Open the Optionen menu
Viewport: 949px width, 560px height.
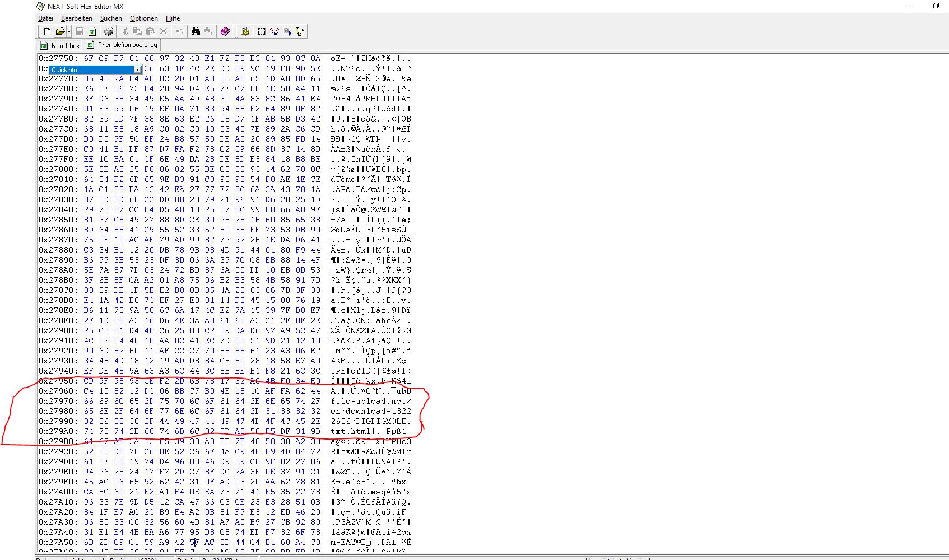click(x=143, y=18)
